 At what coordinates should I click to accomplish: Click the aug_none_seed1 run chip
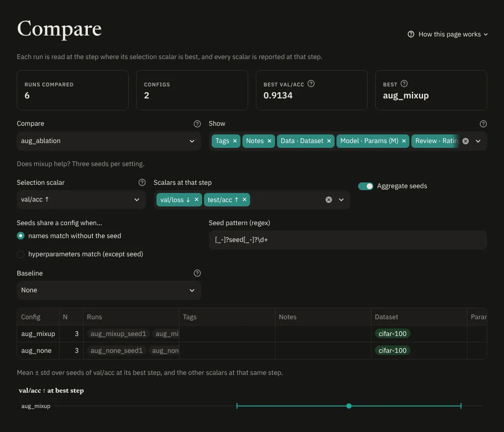click(x=116, y=350)
